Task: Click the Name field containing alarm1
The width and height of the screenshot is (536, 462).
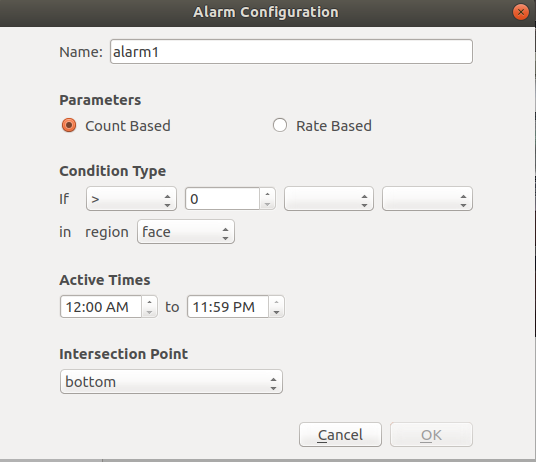Action: pos(291,52)
